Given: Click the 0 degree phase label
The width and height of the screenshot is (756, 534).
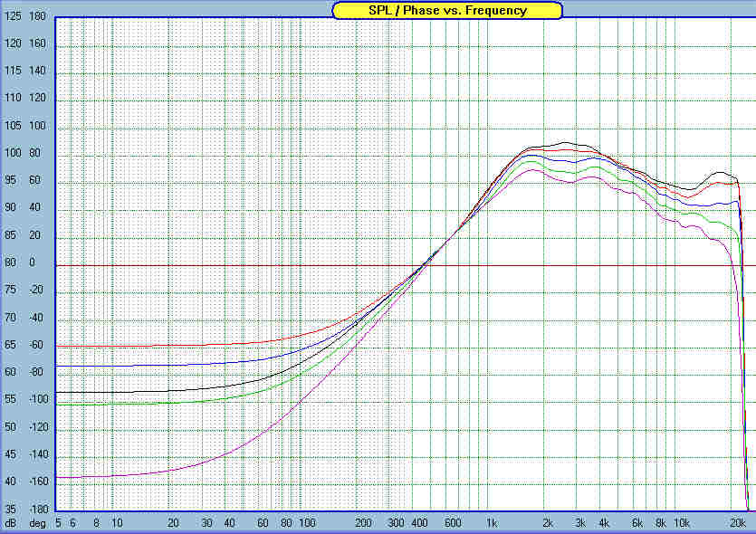Looking at the screenshot, I should pyautogui.click(x=33, y=262).
